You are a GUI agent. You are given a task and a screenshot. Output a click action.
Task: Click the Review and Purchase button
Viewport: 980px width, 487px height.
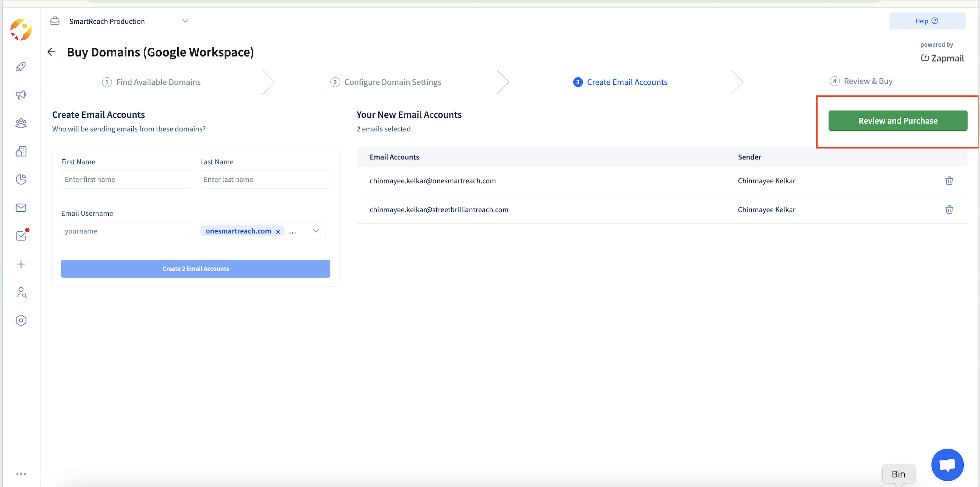pyautogui.click(x=897, y=121)
